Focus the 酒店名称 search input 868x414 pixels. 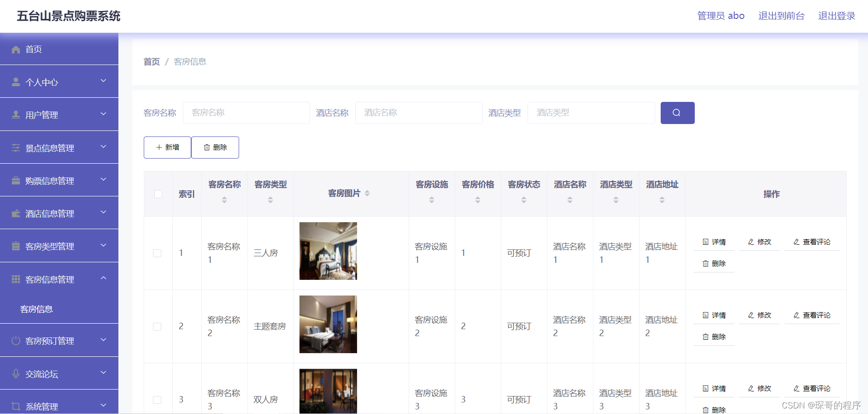pyautogui.click(x=419, y=113)
